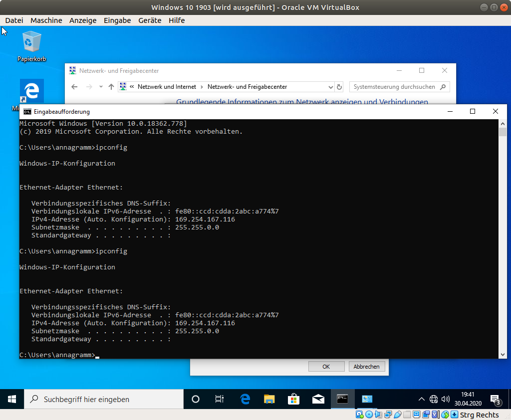Show hidden tray icons with the chevron
The width and height of the screenshot is (511, 420).
point(421,399)
